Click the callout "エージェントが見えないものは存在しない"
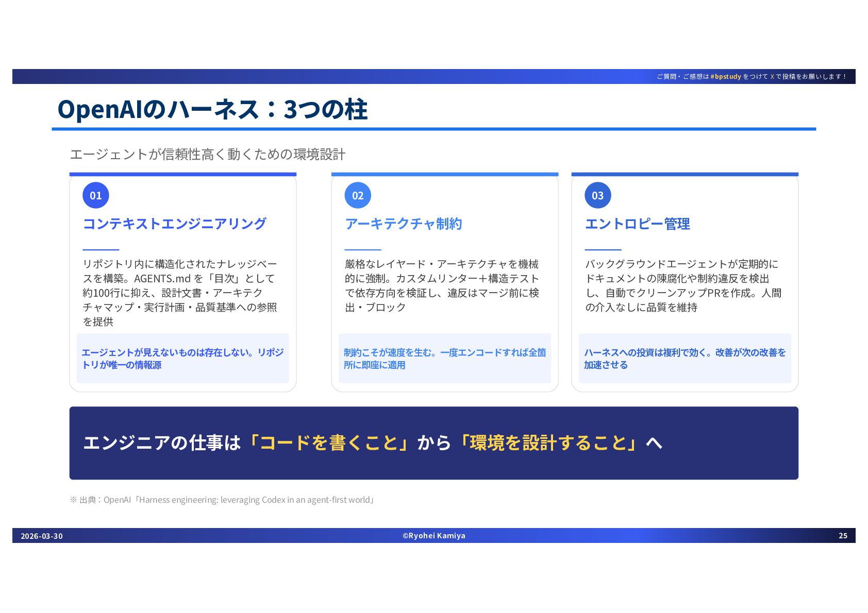 click(183, 359)
